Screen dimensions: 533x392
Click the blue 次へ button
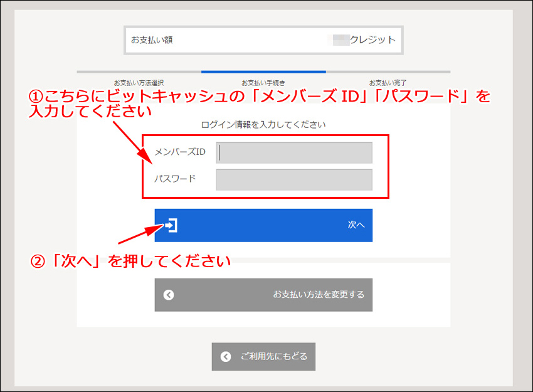263,225
